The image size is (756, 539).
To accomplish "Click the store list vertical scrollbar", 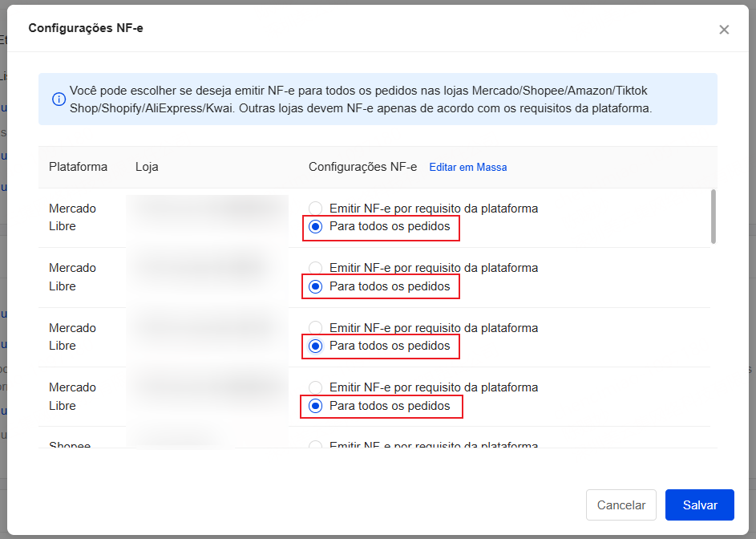I will pyautogui.click(x=713, y=217).
